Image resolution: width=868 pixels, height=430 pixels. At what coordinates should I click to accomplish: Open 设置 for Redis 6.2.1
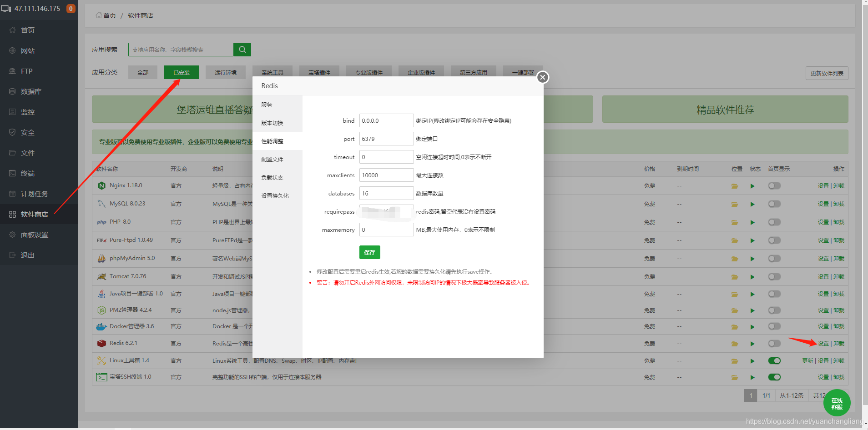coord(823,344)
